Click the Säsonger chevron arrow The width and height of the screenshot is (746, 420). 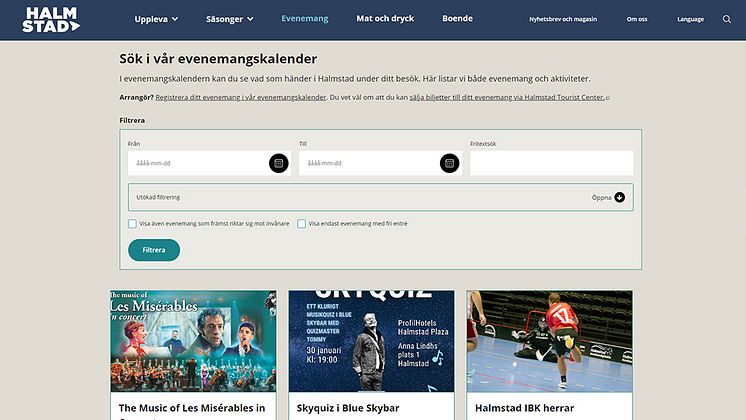click(x=250, y=19)
